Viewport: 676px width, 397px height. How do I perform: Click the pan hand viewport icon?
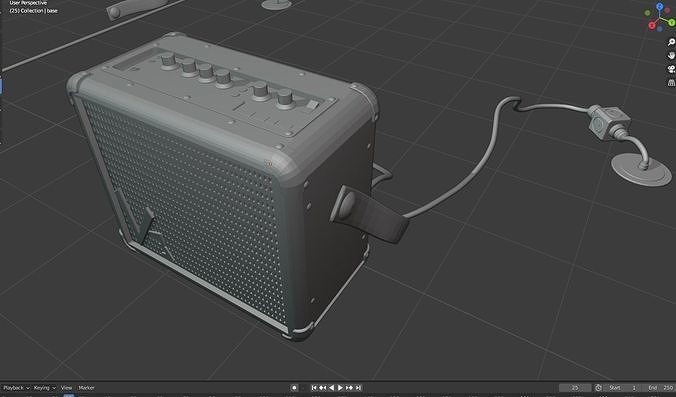671,55
